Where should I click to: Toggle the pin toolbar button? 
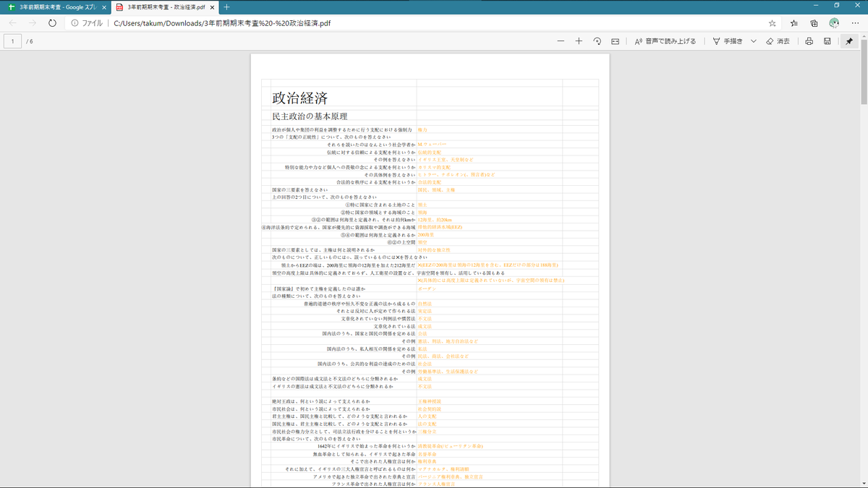(x=849, y=41)
